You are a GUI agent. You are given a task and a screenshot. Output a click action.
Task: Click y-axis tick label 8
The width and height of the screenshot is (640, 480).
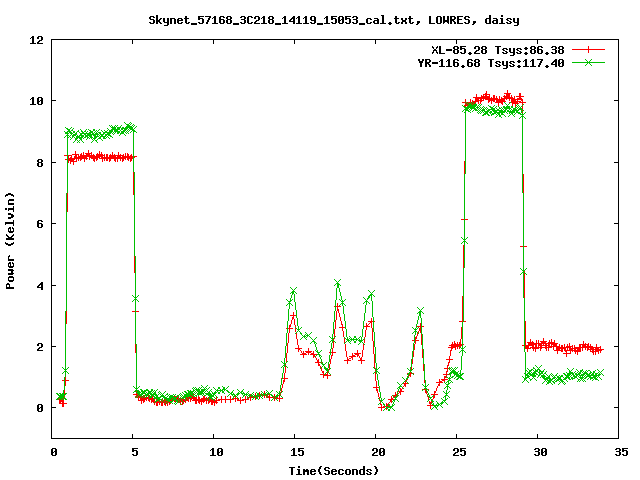[x=40, y=163]
